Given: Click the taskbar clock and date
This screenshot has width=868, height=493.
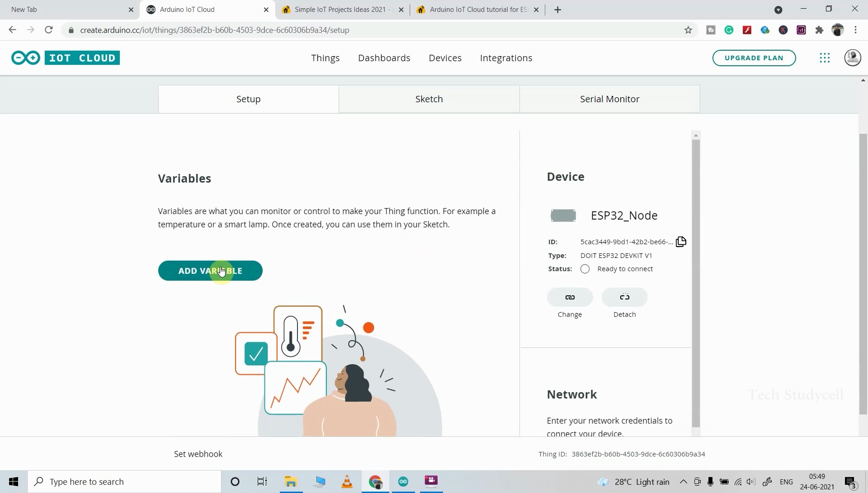Looking at the screenshot, I should [x=817, y=482].
